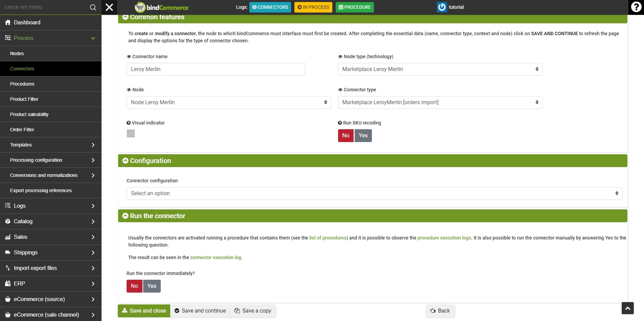Viewport: 644px width, 321px height.
Task: Click Save and close button
Action: pyautogui.click(x=144, y=311)
